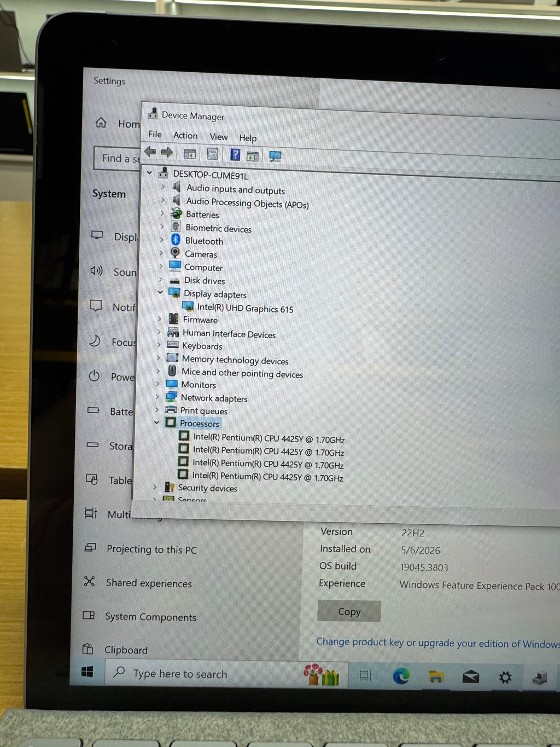Open the Action menu in Device Manager
Image resolution: width=560 pixels, height=747 pixels.
tap(185, 135)
